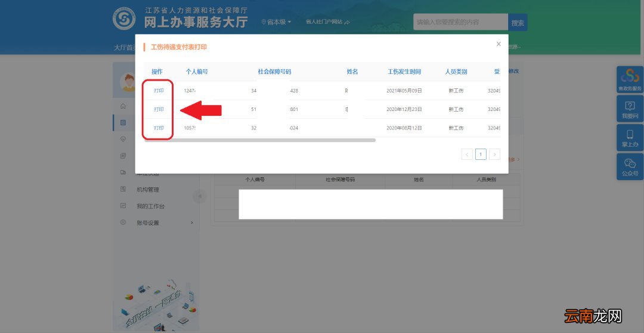Open 我的工作台 in the sidebar
The image size is (644, 333).
150,206
